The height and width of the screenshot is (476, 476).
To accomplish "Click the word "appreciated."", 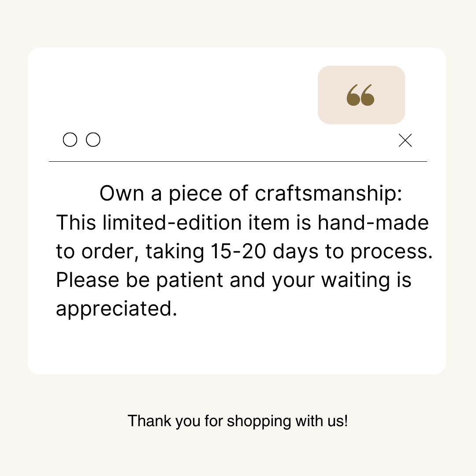I will tap(116, 309).
